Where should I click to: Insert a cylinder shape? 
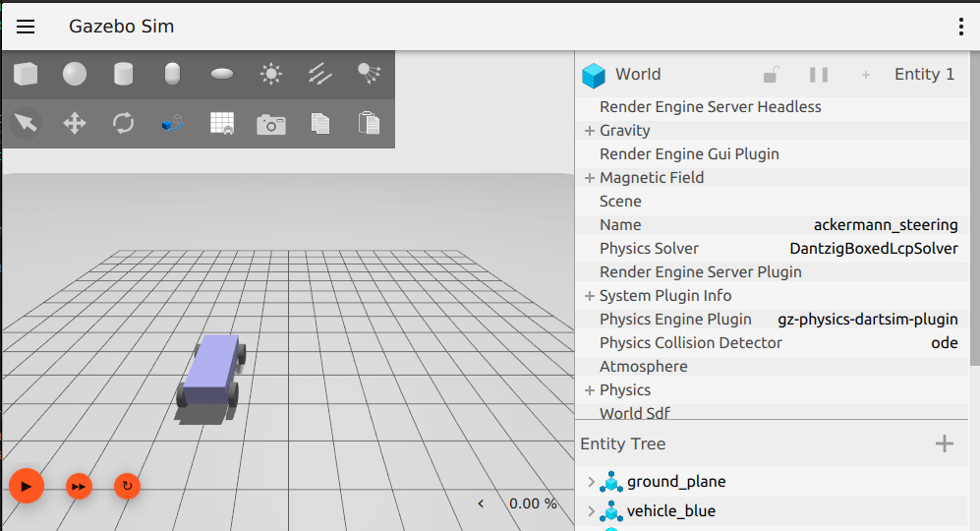pyautogui.click(x=123, y=74)
